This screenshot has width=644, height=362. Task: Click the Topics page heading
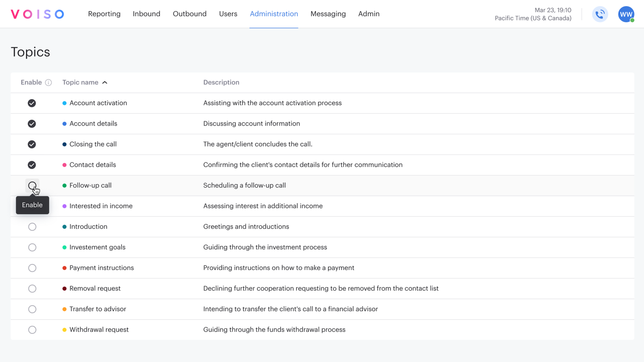pos(31,52)
